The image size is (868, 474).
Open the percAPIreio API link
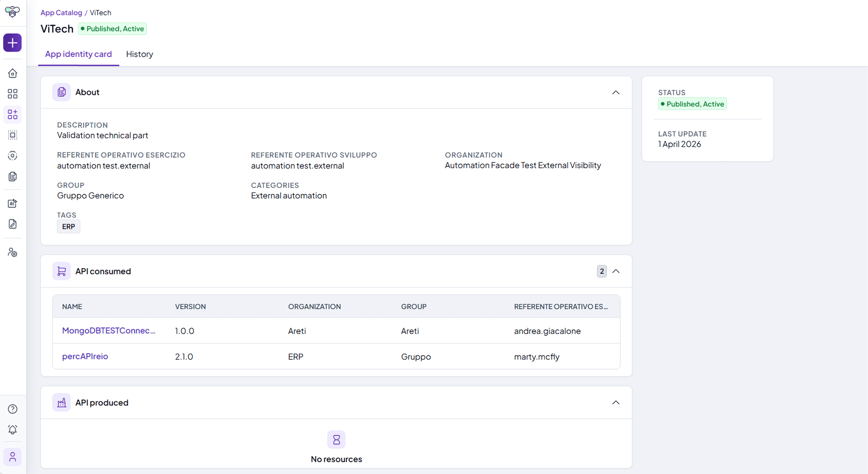pos(85,356)
